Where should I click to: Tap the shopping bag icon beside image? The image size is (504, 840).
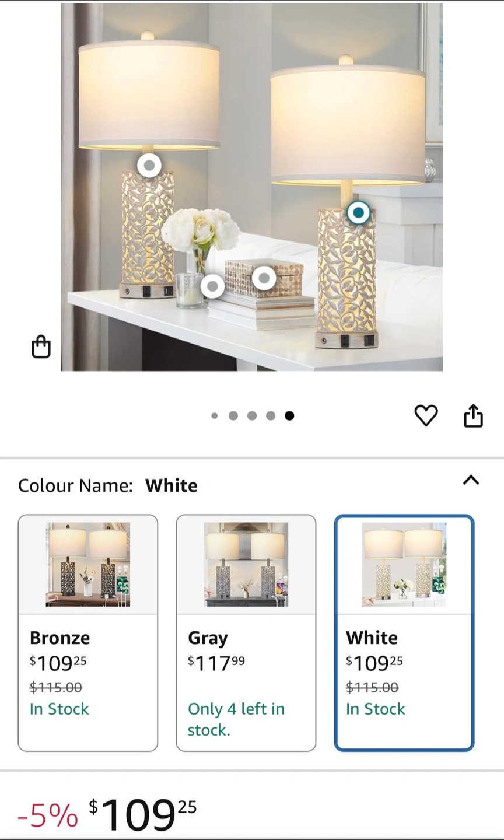click(41, 346)
